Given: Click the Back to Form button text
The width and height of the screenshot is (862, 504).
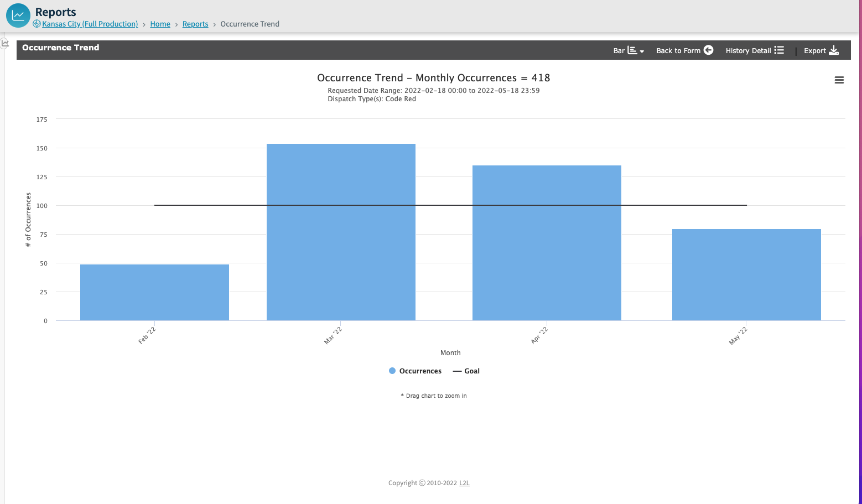Looking at the screenshot, I should (x=678, y=50).
